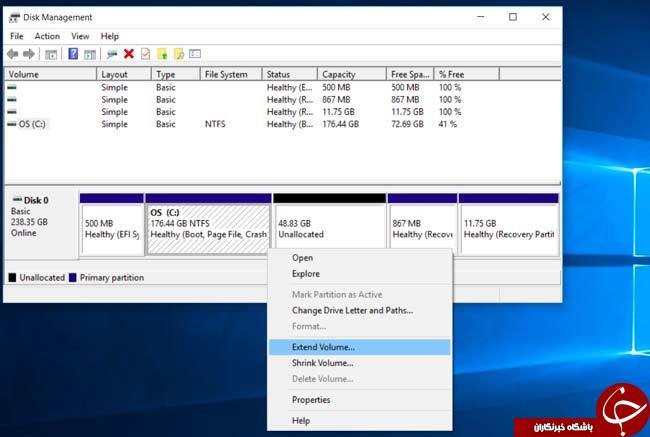Click the Show/Hide Action Pane toolbar icon
Image resolution: width=650 pixels, height=437 pixels.
tap(90, 54)
